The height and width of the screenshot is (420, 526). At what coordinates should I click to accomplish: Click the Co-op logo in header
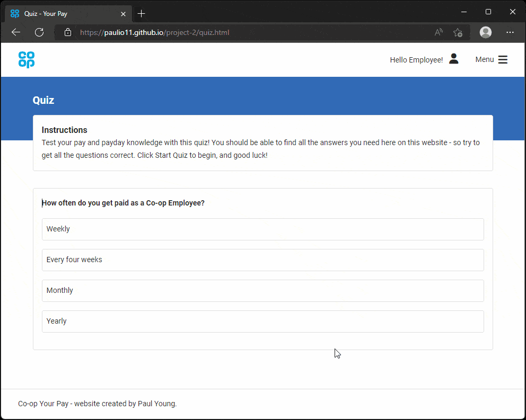pyautogui.click(x=27, y=60)
